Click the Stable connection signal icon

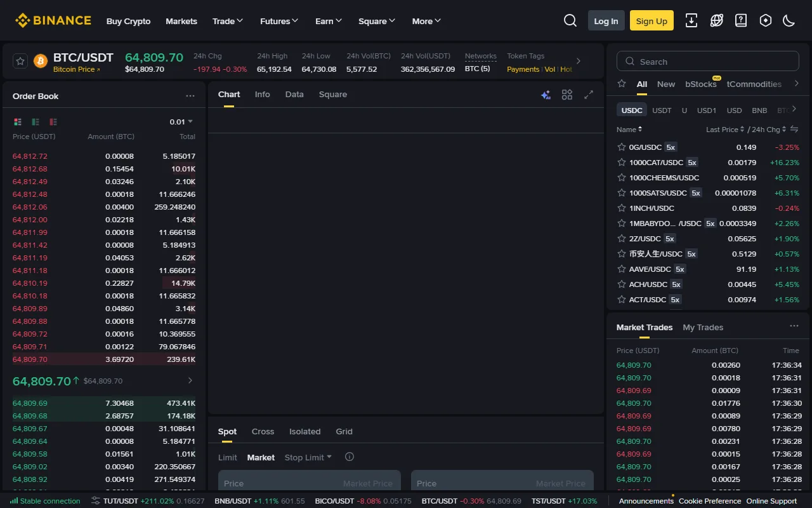(14, 500)
